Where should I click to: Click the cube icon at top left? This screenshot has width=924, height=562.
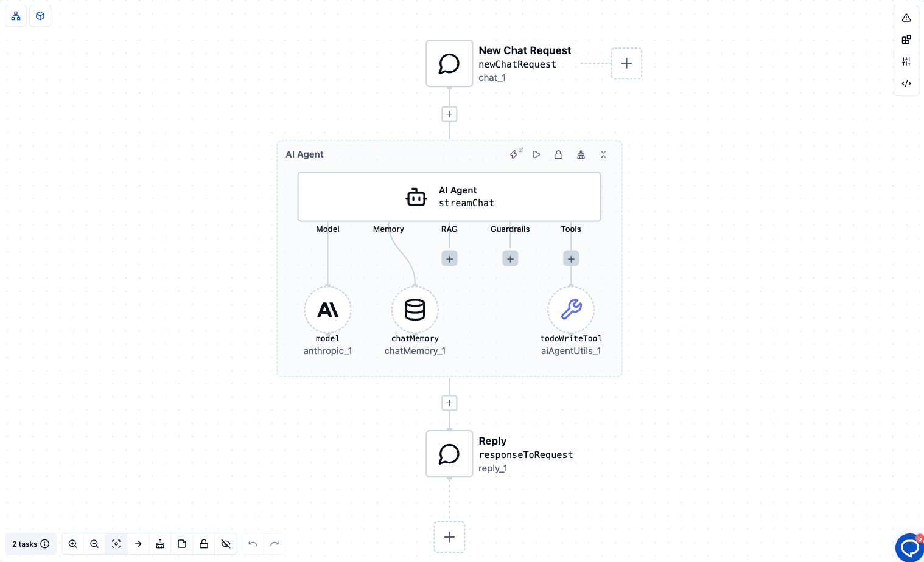(x=40, y=16)
